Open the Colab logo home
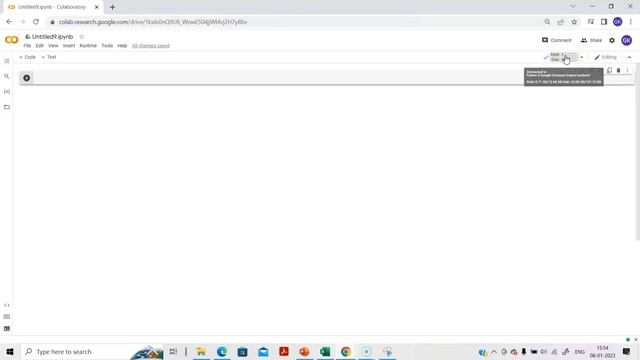The image size is (640, 360). tap(11, 40)
